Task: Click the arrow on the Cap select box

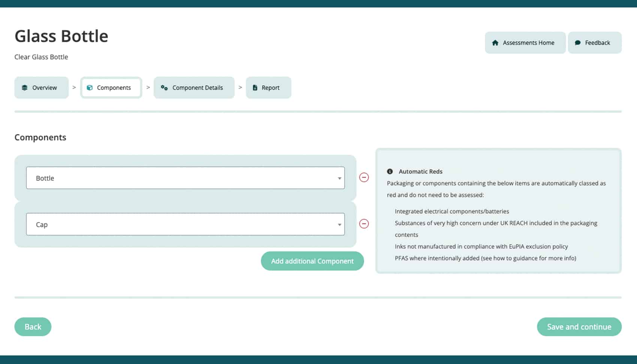Action: (x=339, y=225)
